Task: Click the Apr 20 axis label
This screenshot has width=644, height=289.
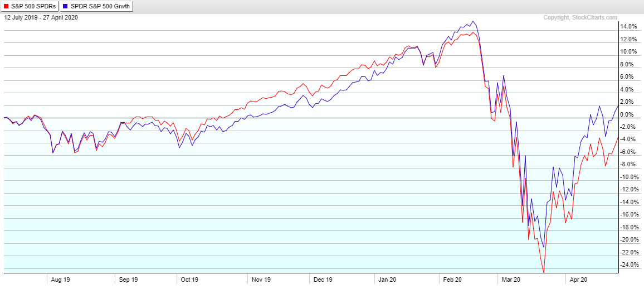Action: coord(579,280)
